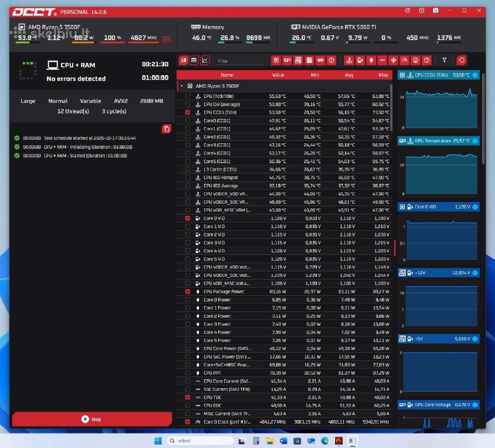495x448 pixels.
Task: Open info for +12V graph
Action: pos(475,273)
